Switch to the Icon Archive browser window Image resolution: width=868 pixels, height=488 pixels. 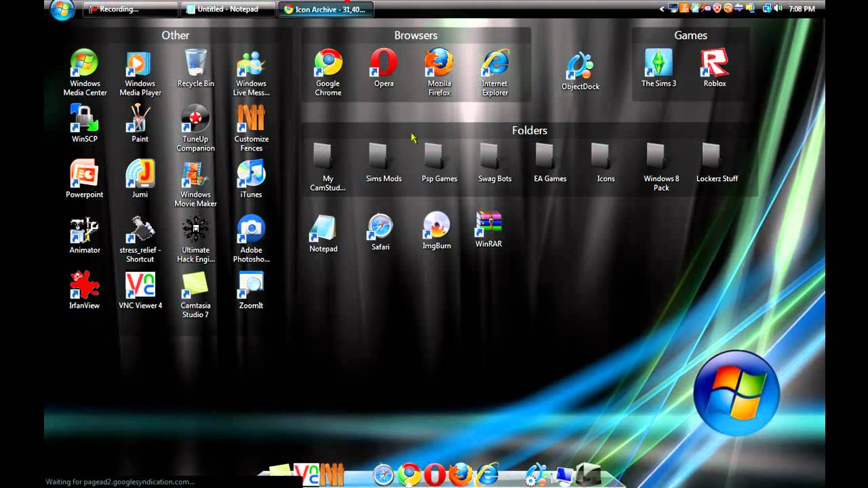pyautogui.click(x=325, y=9)
